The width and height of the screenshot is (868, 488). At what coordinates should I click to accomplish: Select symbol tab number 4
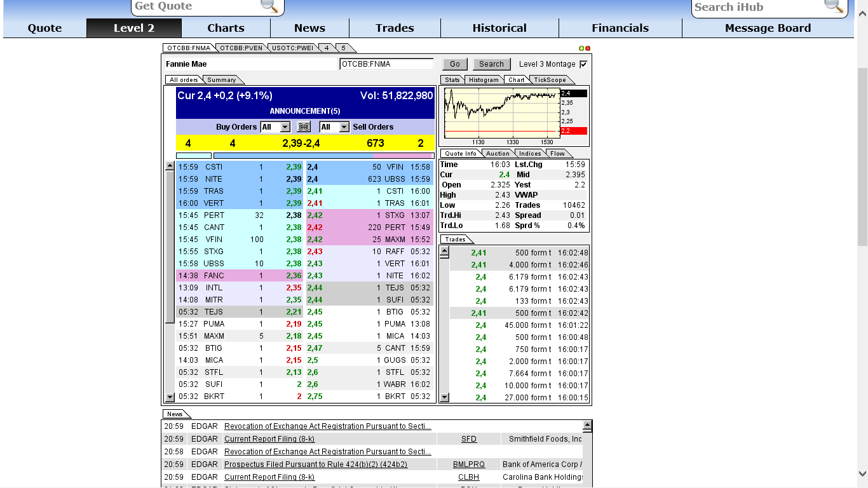[326, 48]
